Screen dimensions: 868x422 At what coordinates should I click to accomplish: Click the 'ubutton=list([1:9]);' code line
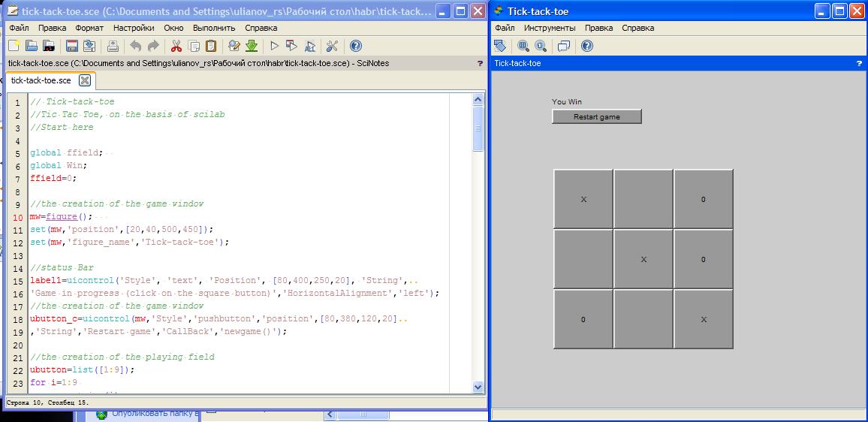point(82,370)
